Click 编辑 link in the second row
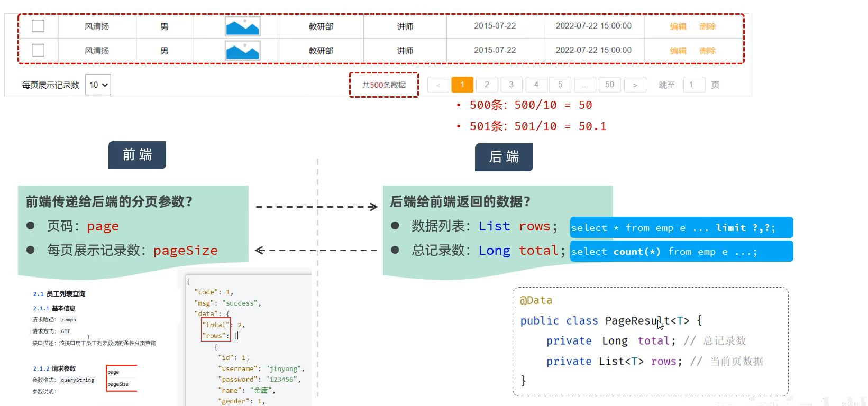 coord(678,51)
